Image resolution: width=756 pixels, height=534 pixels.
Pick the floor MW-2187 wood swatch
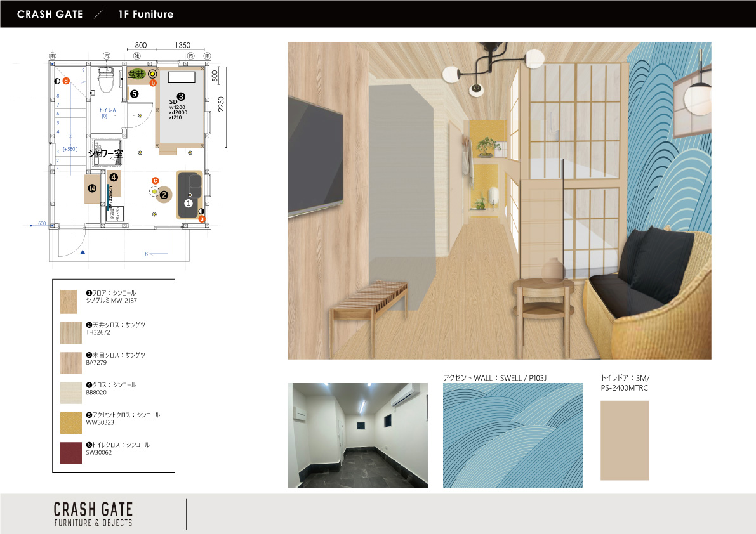click(x=70, y=302)
